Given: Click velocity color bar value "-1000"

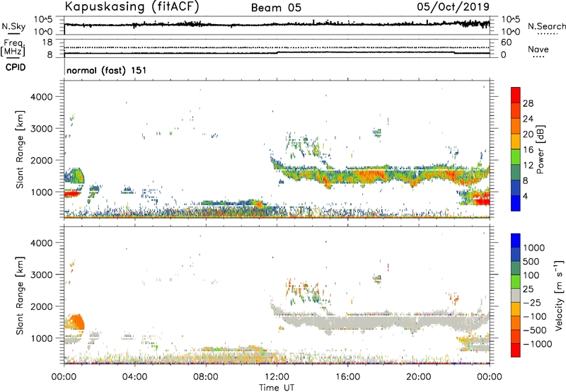Looking at the screenshot, I should coord(538,344).
